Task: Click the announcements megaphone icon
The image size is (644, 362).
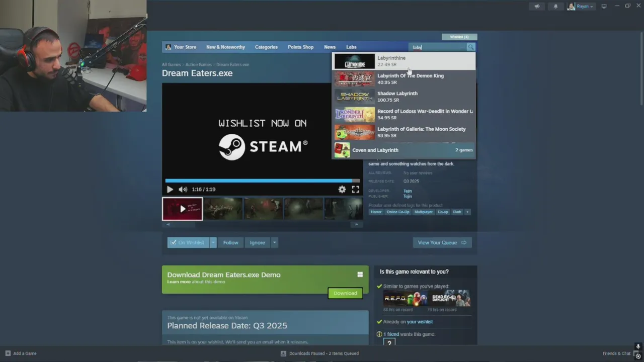Action: (x=537, y=6)
